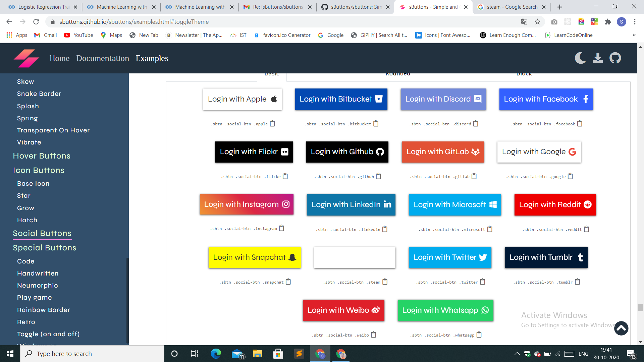This screenshot has height=362, width=644.
Task: Click the sButtons logo
Action: pyautogui.click(x=26, y=58)
